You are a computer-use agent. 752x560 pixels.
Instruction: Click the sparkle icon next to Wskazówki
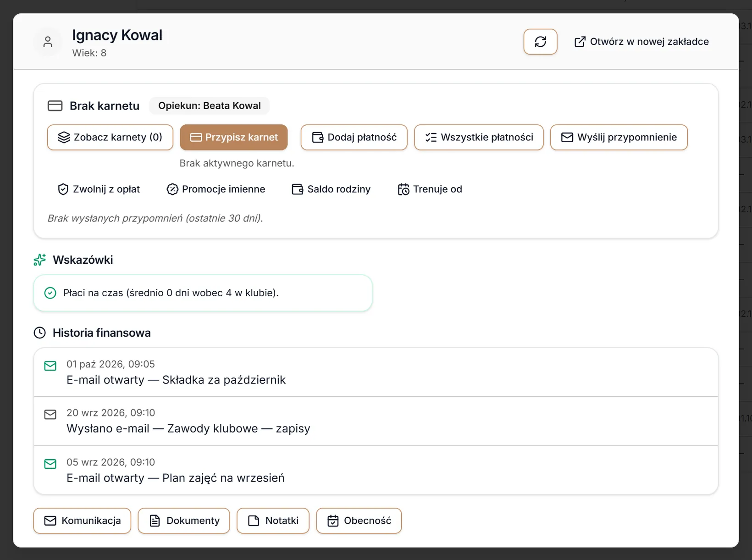coord(40,260)
